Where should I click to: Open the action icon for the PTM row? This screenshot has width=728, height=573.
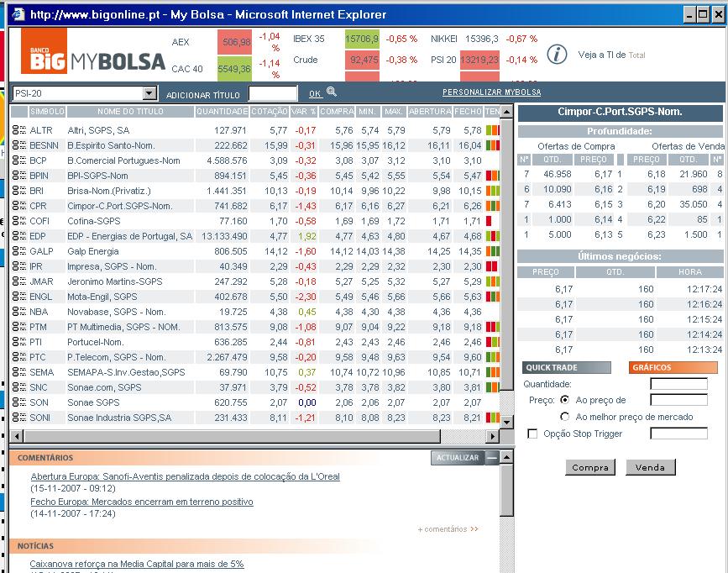tap(19, 326)
